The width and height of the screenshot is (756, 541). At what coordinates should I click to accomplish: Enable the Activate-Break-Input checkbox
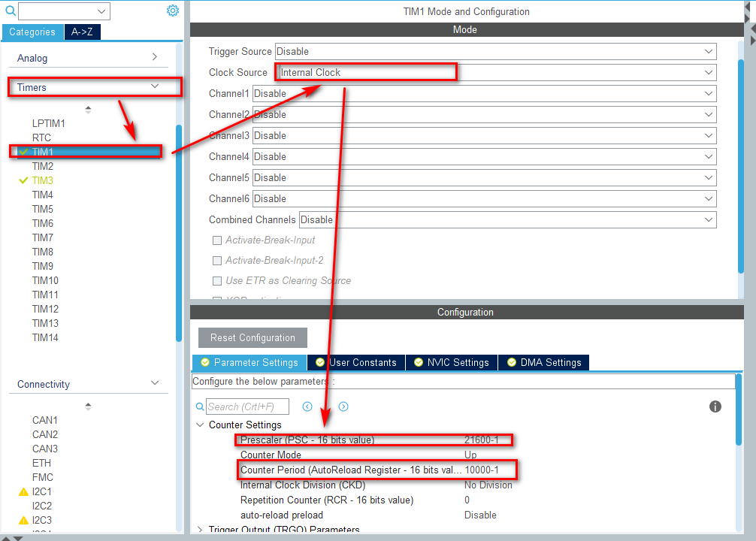pyautogui.click(x=217, y=240)
